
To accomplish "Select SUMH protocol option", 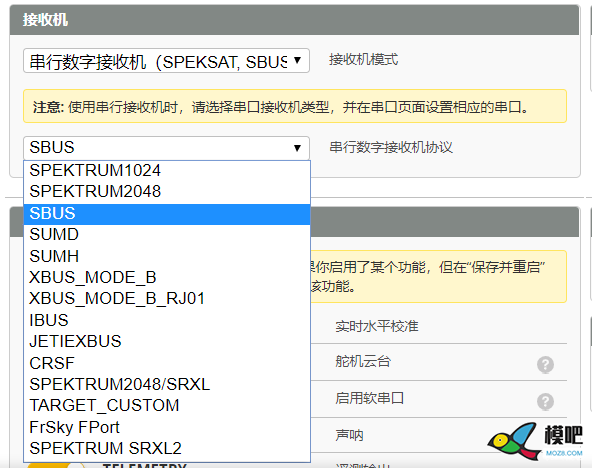I will tap(167, 257).
